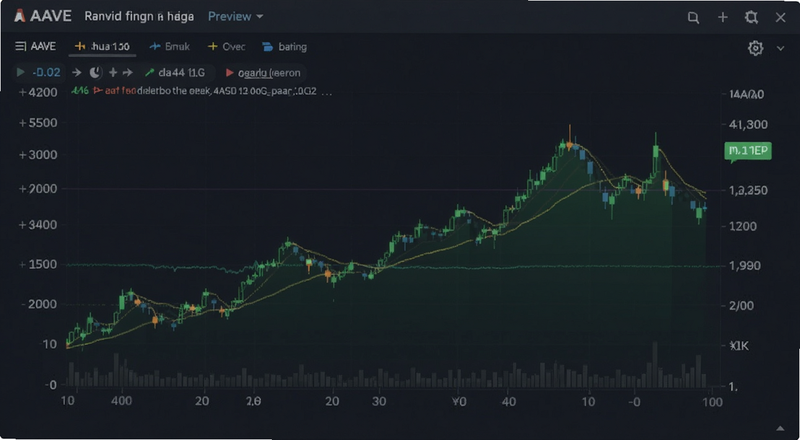Viewport: 800px width, 440px height.
Task: Click the play triangle beside -0.02
Action: [21, 72]
